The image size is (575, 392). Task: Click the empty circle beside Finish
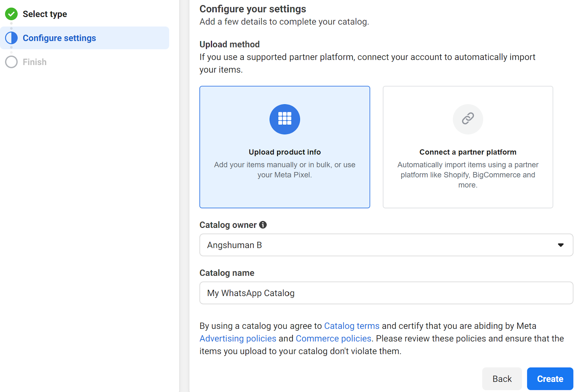[x=11, y=62]
